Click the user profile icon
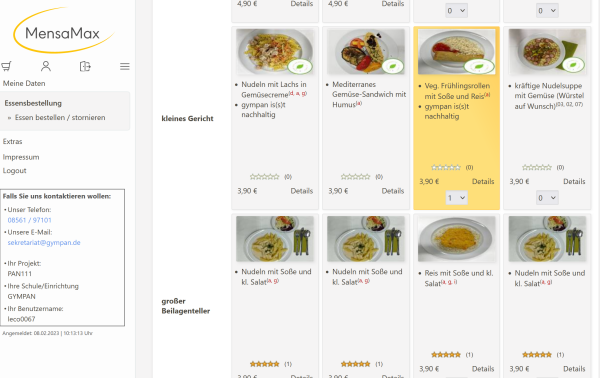Screen dimensions: 600x378 (46, 66)
